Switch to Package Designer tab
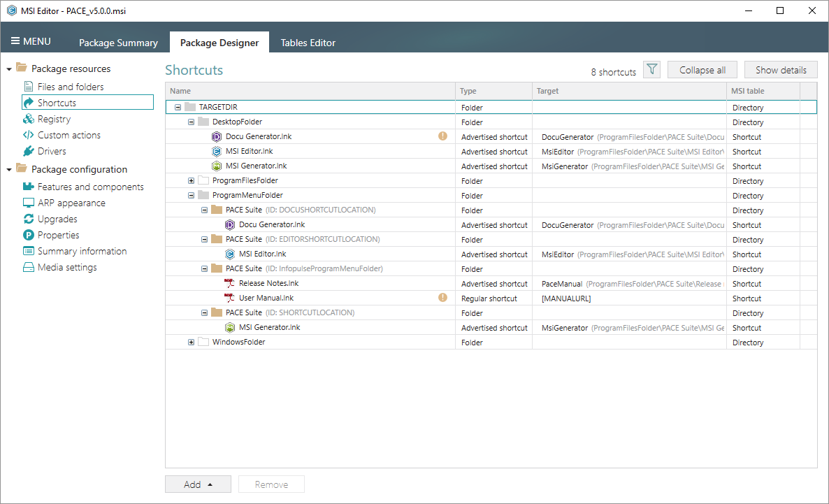 pos(219,43)
